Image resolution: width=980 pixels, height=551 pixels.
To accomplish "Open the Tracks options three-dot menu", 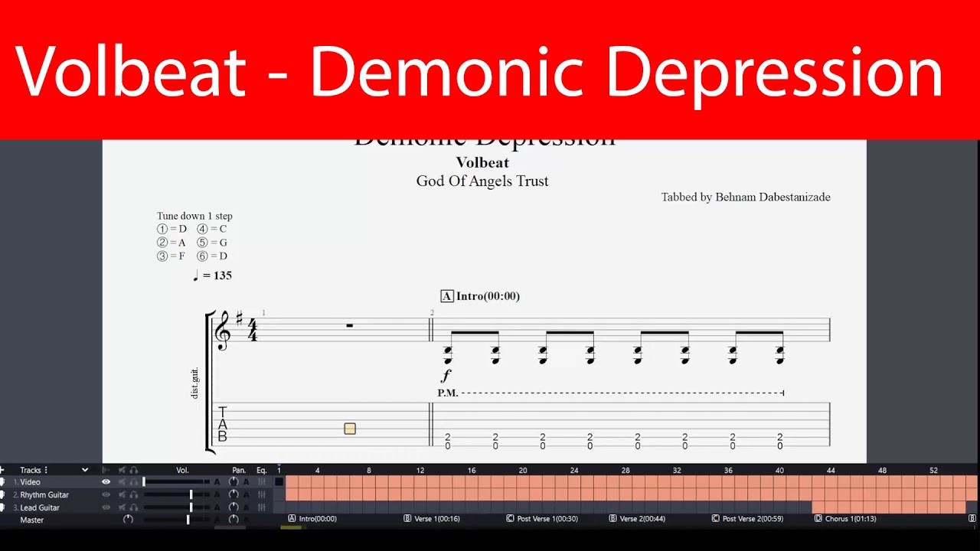I will (46, 470).
